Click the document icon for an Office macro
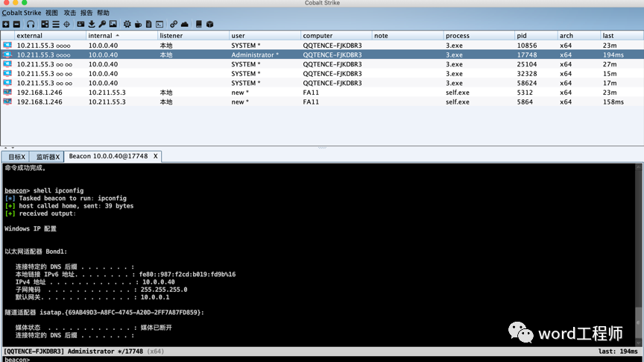This screenshot has height=362, width=644. click(x=148, y=25)
